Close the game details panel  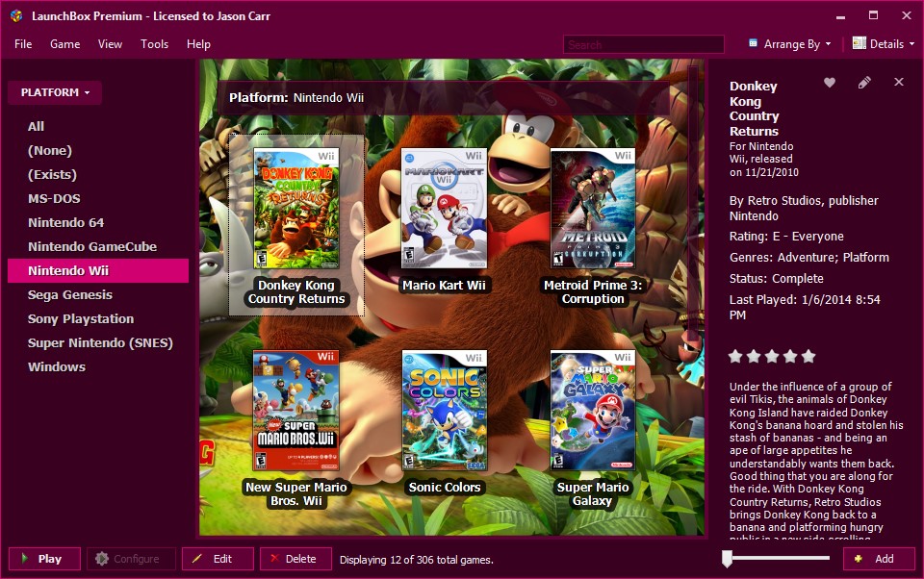pyautogui.click(x=899, y=83)
